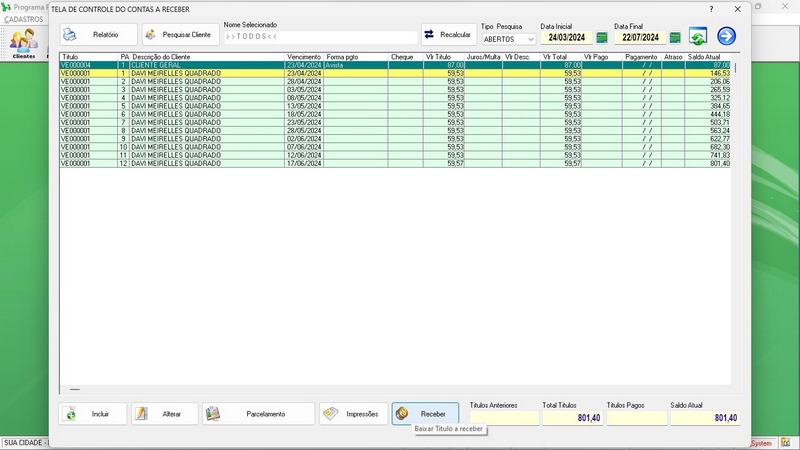The height and width of the screenshot is (450, 800).
Task: Click the Data Inicial date field
Action: 566,38
